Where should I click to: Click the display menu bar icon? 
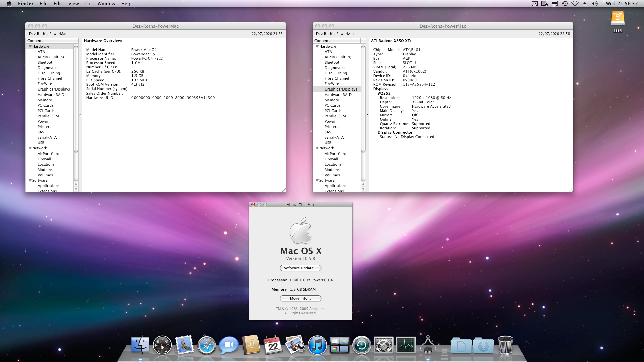click(555, 4)
